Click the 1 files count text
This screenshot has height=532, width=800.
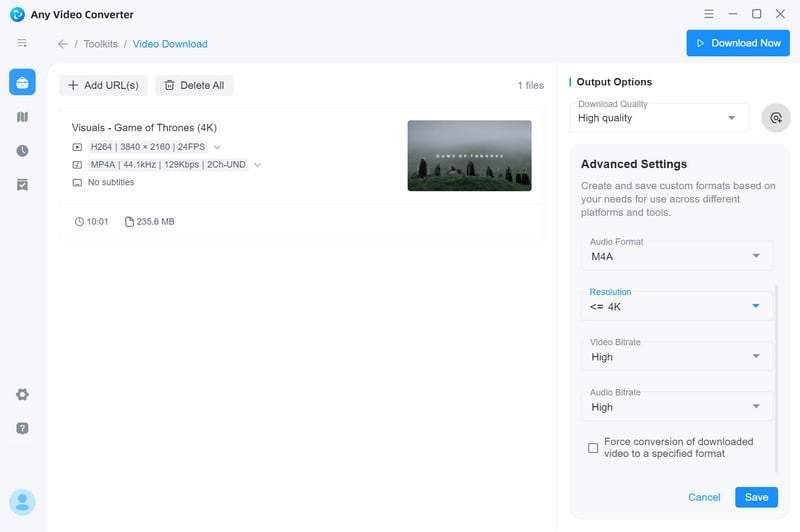pos(531,85)
